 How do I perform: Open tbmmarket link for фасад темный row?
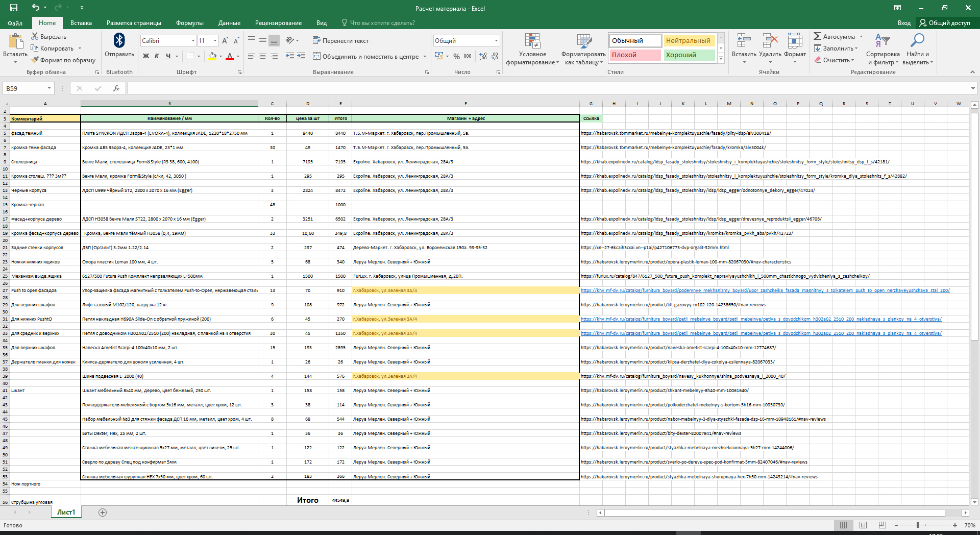point(676,133)
